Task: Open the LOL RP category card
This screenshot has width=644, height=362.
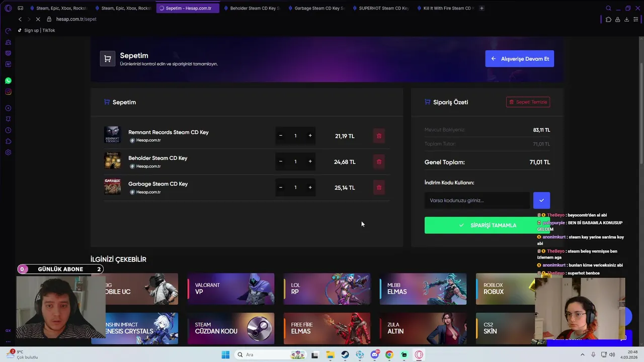Action: point(327,289)
